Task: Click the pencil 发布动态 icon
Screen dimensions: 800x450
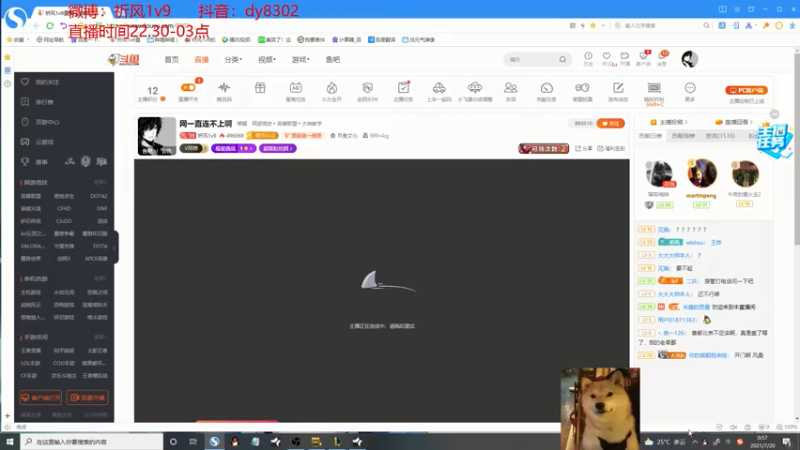Action: point(618,88)
